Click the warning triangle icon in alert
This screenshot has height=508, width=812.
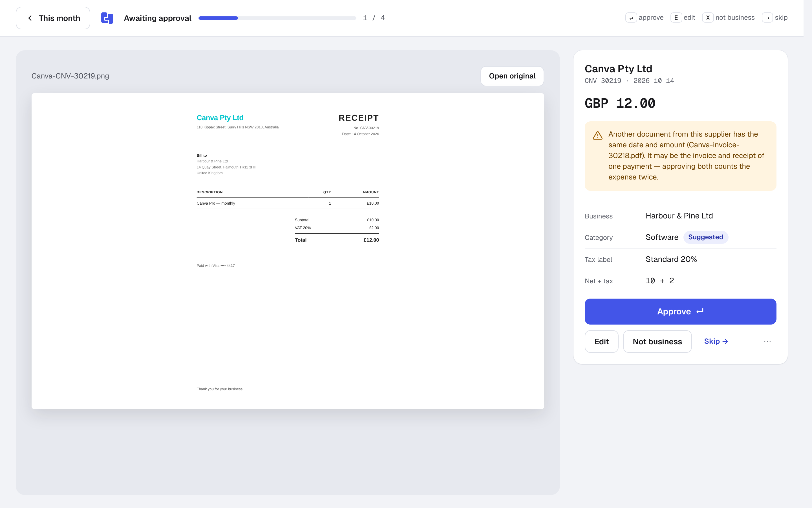coord(598,135)
